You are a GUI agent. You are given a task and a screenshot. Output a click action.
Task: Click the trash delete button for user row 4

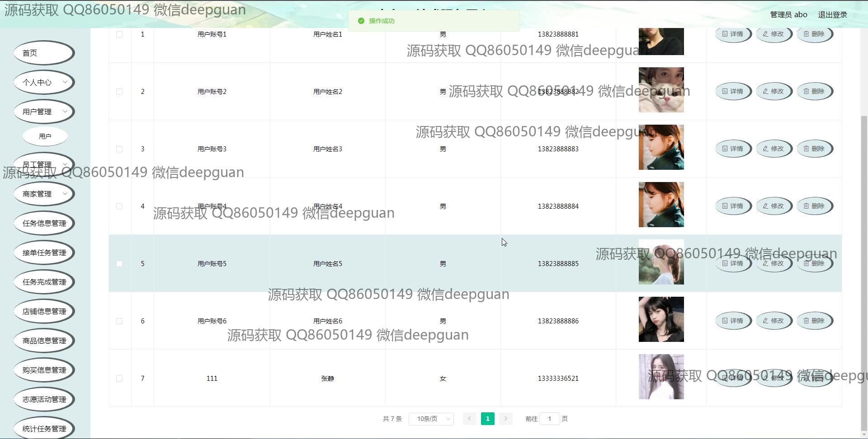point(814,206)
